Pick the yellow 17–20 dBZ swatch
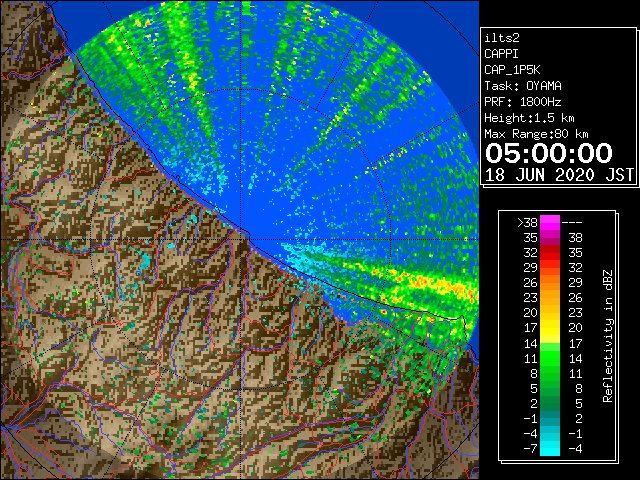Viewport: 640px width, 480px height. tap(550, 328)
